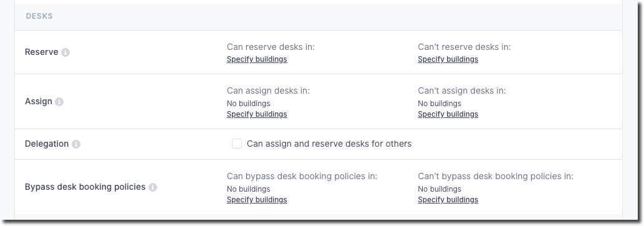Select Specify buildings under 'Can bypass desk booking policies in'

(257, 200)
